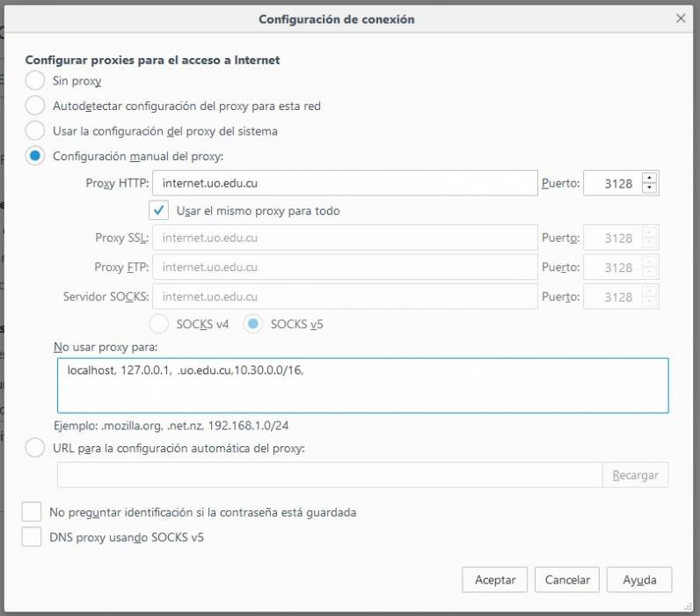The height and width of the screenshot is (616, 700).
Task: Increase HTTP port with up arrow
Action: click(x=650, y=178)
